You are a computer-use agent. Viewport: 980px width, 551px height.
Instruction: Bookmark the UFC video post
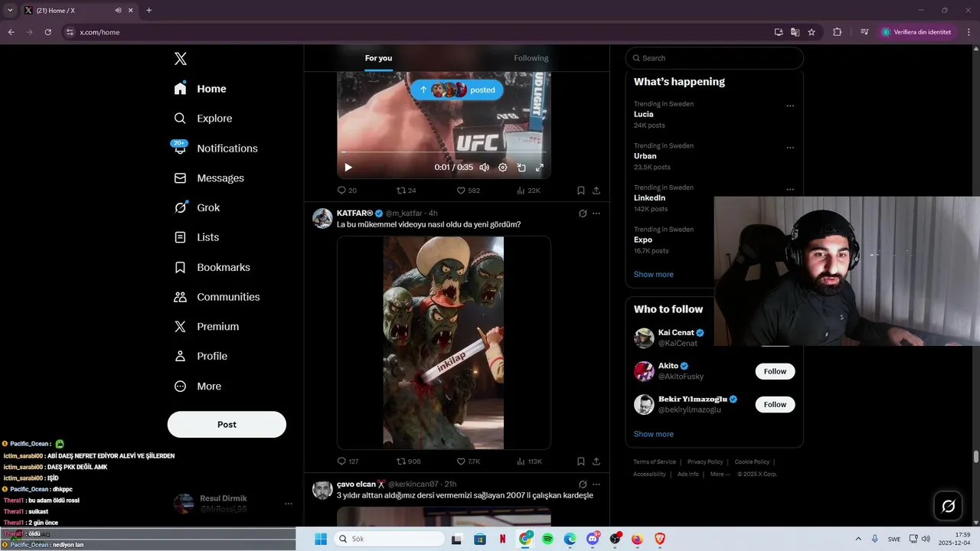pyautogui.click(x=581, y=191)
